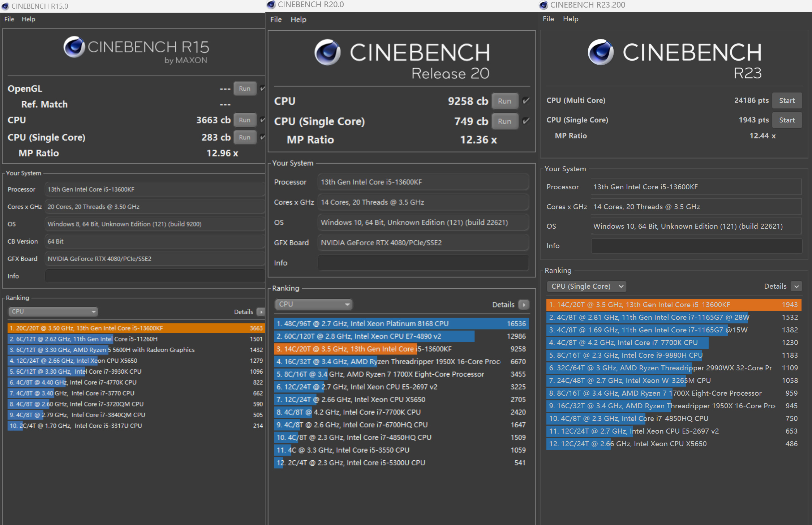Click the Cinebench R23.200 title bar app icon
Screen dimensions: 812x525
[x=544, y=5]
